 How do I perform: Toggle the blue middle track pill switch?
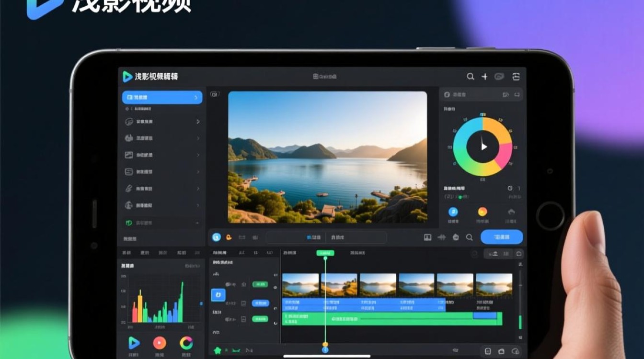click(260, 303)
